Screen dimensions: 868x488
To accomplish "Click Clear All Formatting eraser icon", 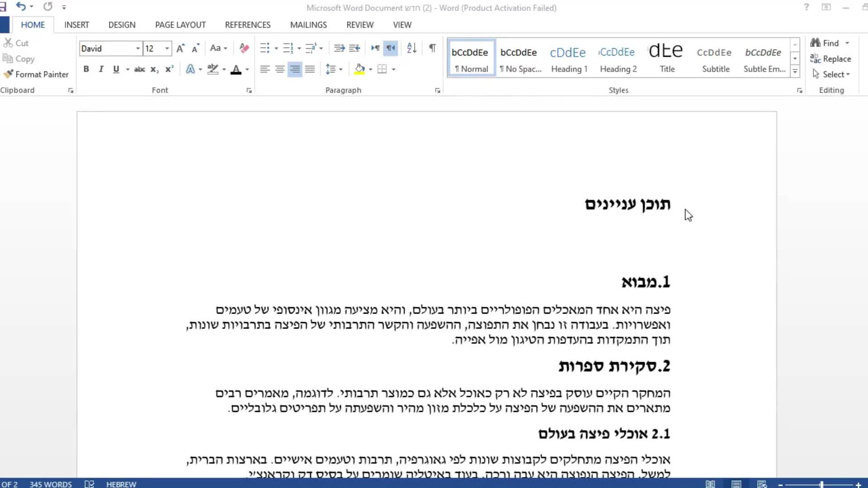I will click(244, 48).
